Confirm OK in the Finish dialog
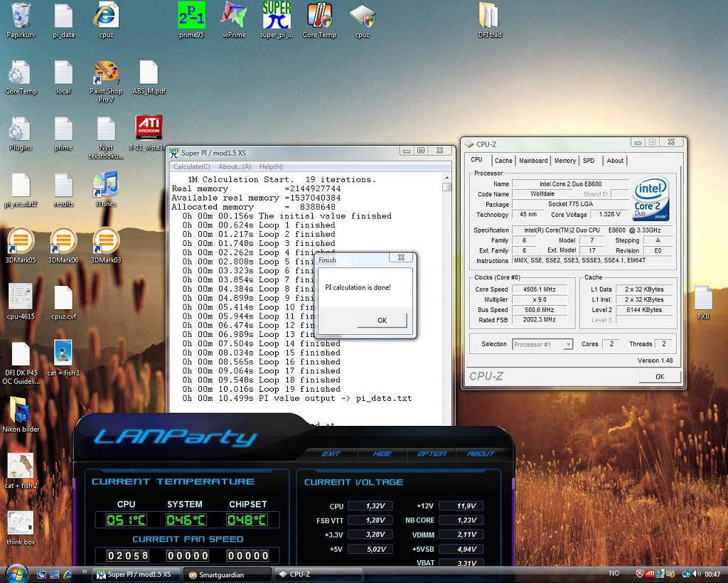 pyautogui.click(x=382, y=320)
